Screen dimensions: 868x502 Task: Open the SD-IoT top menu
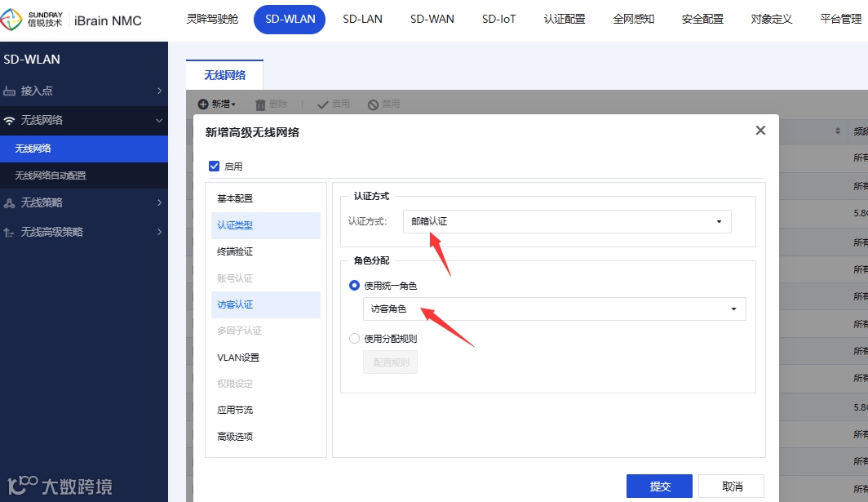[x=498, y=19]
